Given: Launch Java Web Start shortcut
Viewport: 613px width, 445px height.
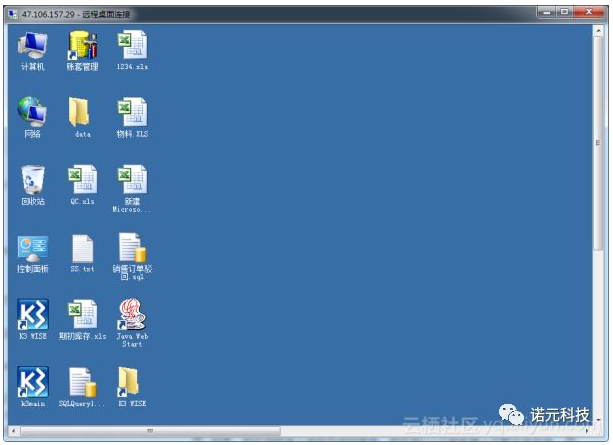Looking at the screenshot, I should pos(133,323).
